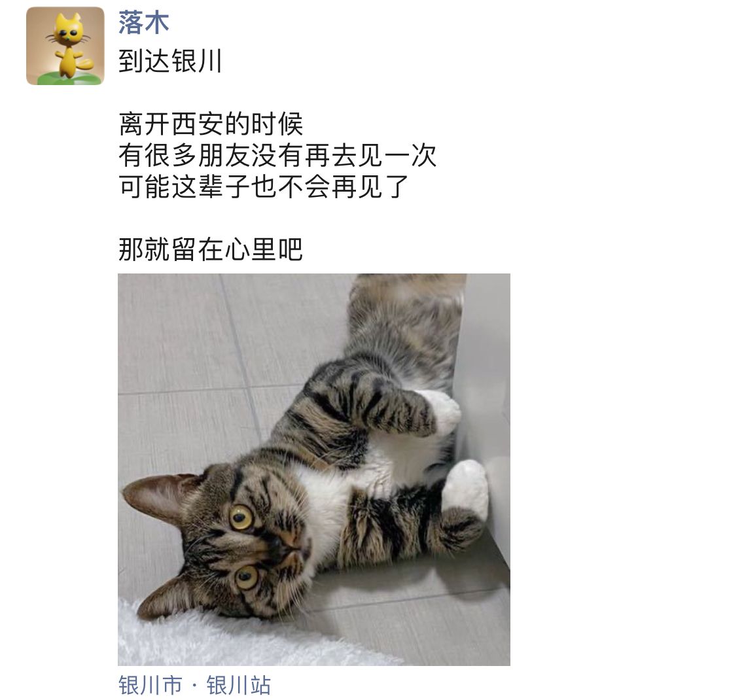The width and height of the screenshot is (744, 700).
Task: Click the cat's upper yellow eye
Action: (x=241, y=517)
